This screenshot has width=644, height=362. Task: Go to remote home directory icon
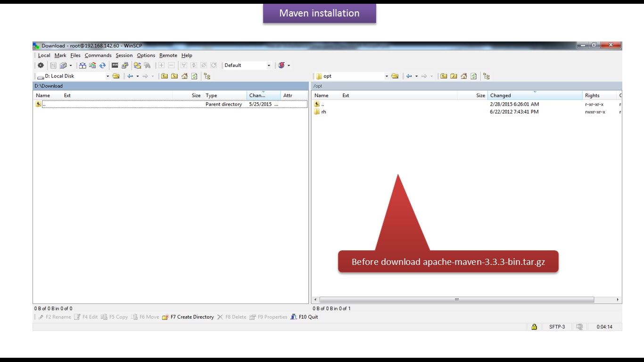click(x=464, y=76)
